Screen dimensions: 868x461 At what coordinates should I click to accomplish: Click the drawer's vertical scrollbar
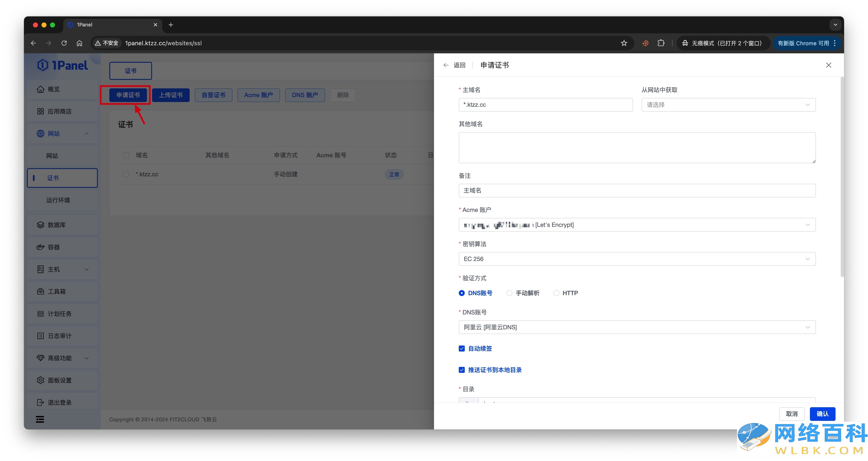coord(842,177)
